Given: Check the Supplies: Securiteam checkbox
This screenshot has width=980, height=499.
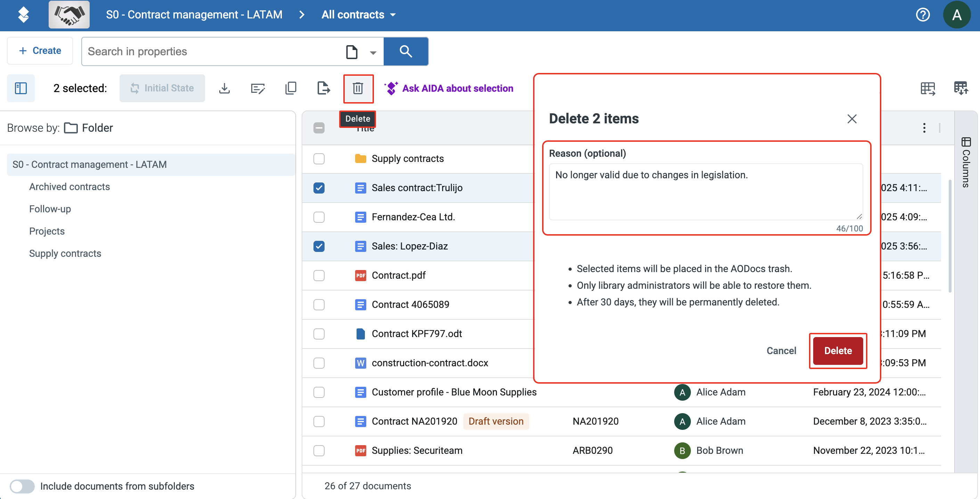Looking at the screenshot, I should pos(319,451).
